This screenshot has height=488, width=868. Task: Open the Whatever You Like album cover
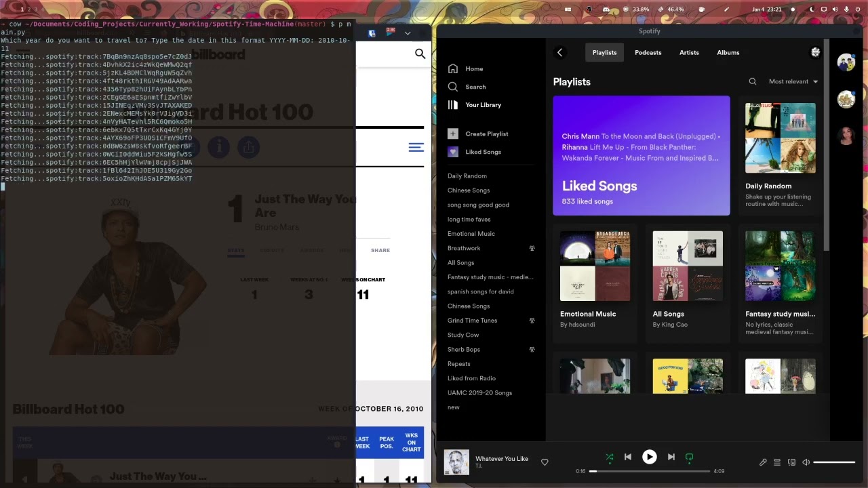(x=456, y=462)
